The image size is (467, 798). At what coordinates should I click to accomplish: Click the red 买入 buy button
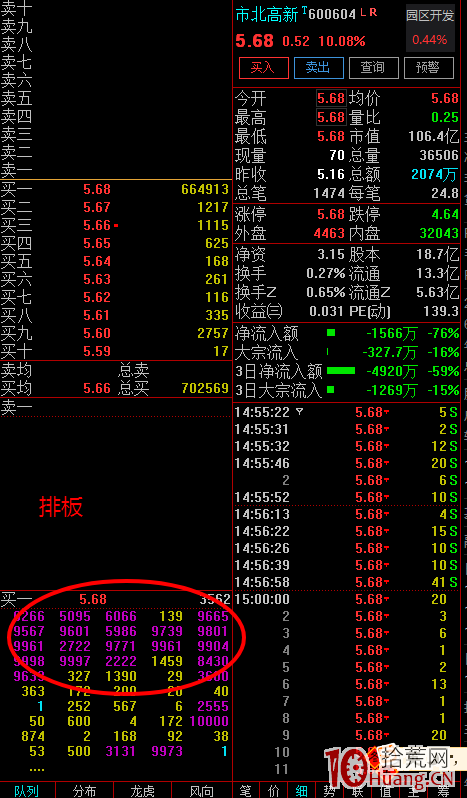click(264, 68)
